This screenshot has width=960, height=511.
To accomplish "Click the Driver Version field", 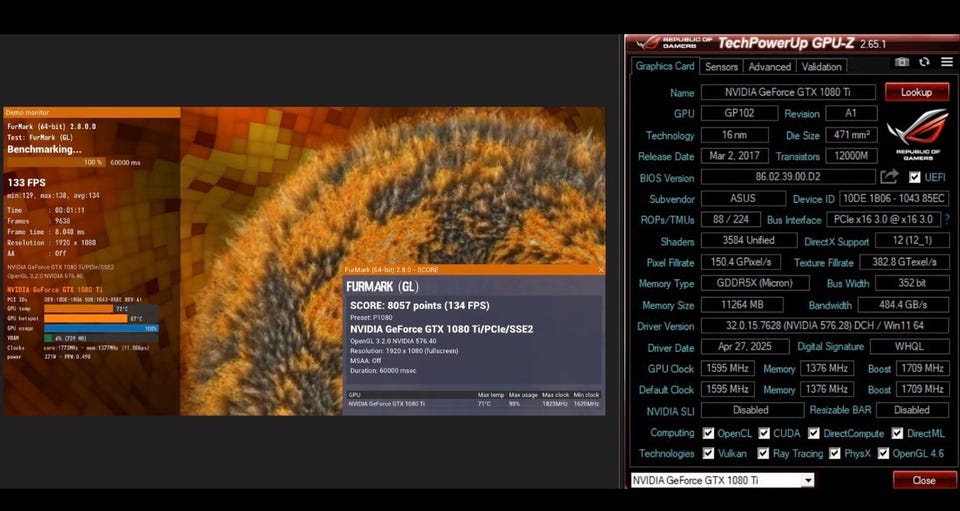I will pos(825,326).
